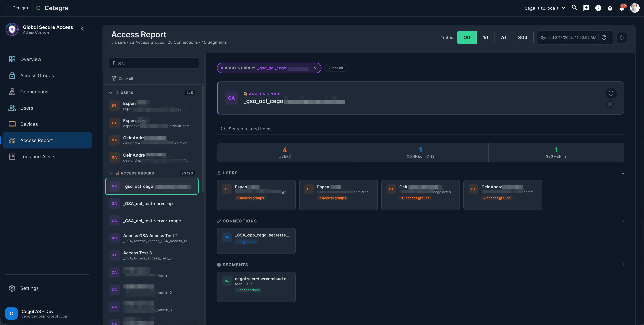Open the bug report icon
The image size is (644, 325).
coord(610,8)
